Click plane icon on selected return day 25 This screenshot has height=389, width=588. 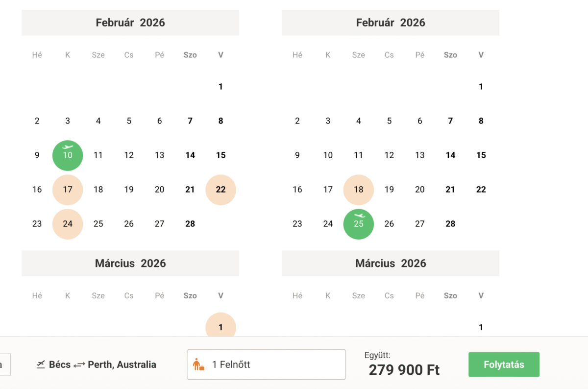[x=359, y=216]
